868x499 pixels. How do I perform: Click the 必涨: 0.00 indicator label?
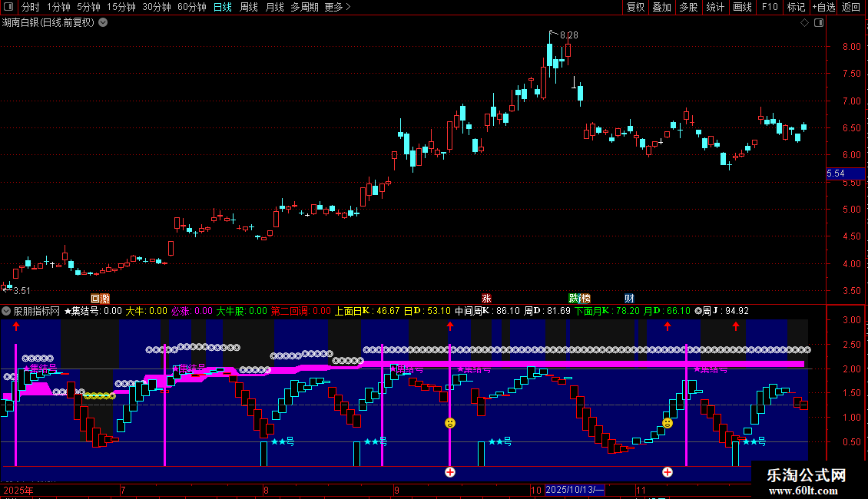coord(191,311)
